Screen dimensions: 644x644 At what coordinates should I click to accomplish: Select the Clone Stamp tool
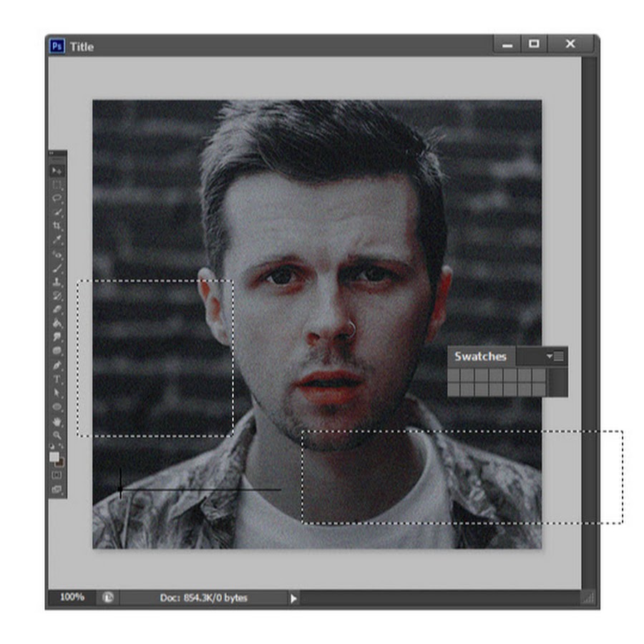[x=57, y=282]
